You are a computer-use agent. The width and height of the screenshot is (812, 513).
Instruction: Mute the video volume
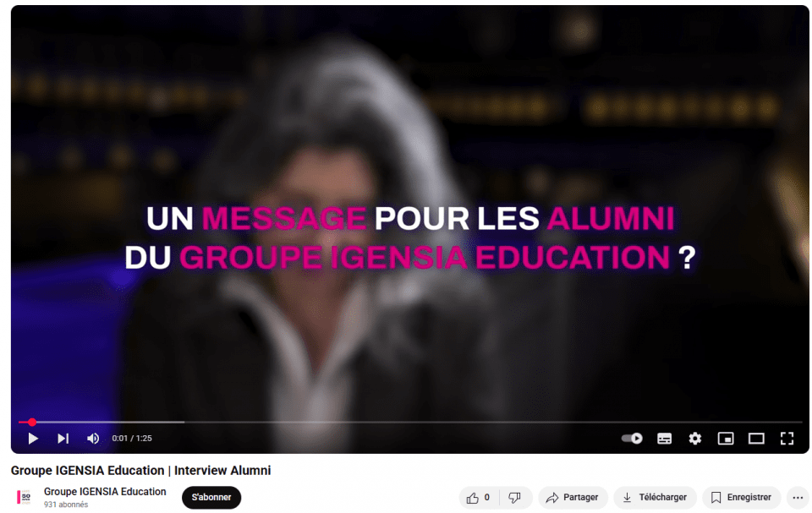pos(93,439)
